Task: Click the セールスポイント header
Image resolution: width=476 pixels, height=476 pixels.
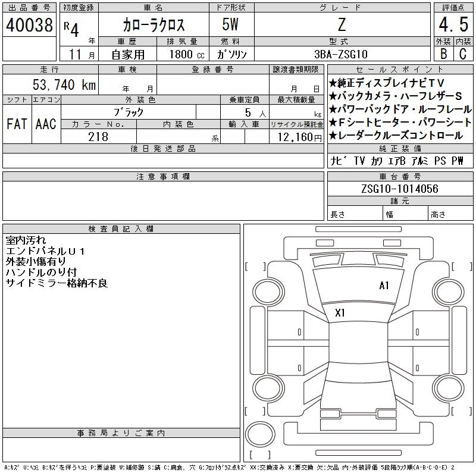Action: tap(400, 70)
